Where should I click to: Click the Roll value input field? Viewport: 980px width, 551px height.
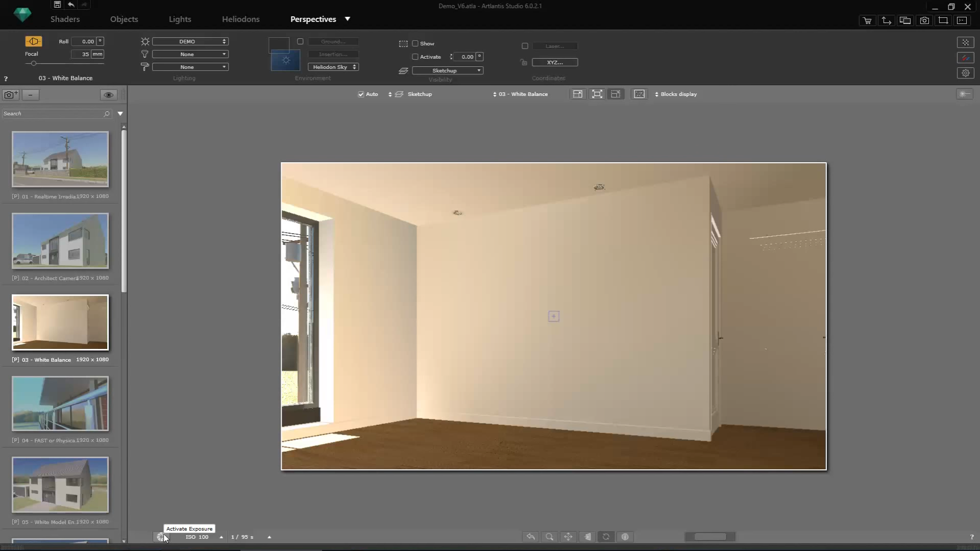(84, 42)
